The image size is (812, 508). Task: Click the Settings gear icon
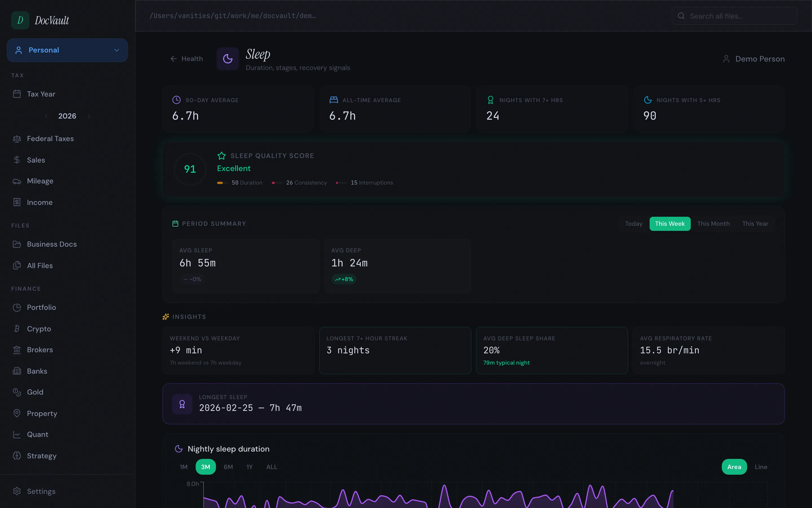17,491
